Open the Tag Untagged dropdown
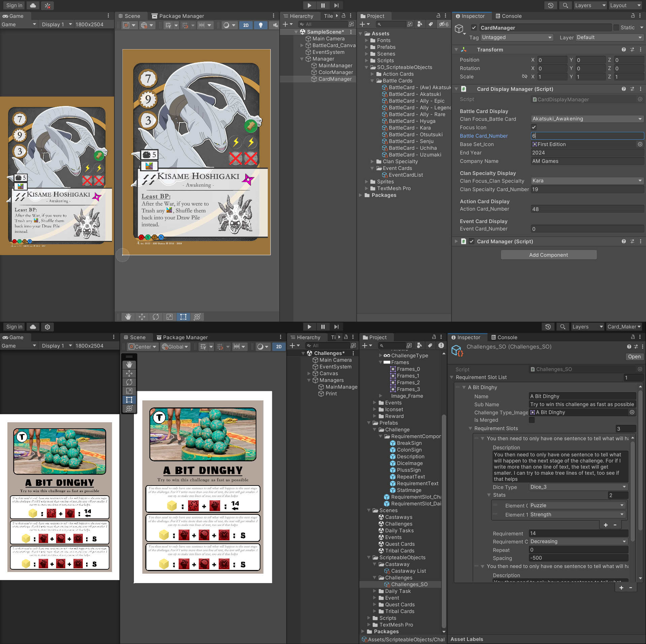This screenshot has width=646, height=644. coord(517,37)
